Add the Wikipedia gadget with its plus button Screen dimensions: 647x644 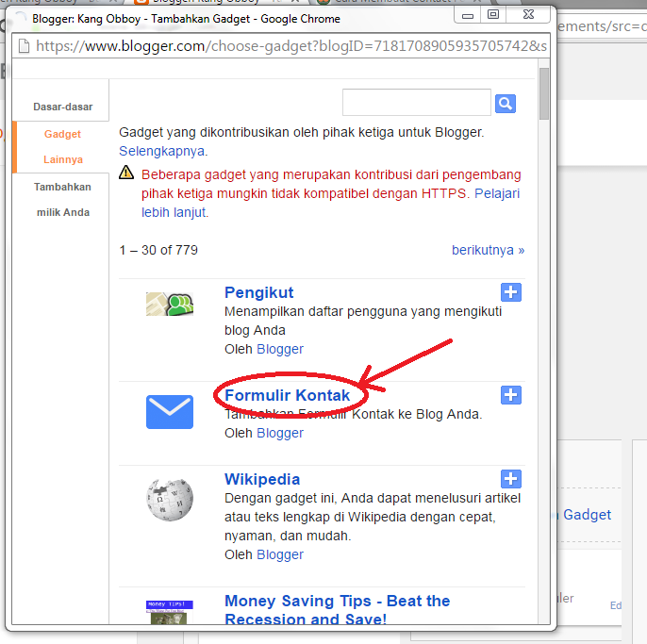[511, 479]
